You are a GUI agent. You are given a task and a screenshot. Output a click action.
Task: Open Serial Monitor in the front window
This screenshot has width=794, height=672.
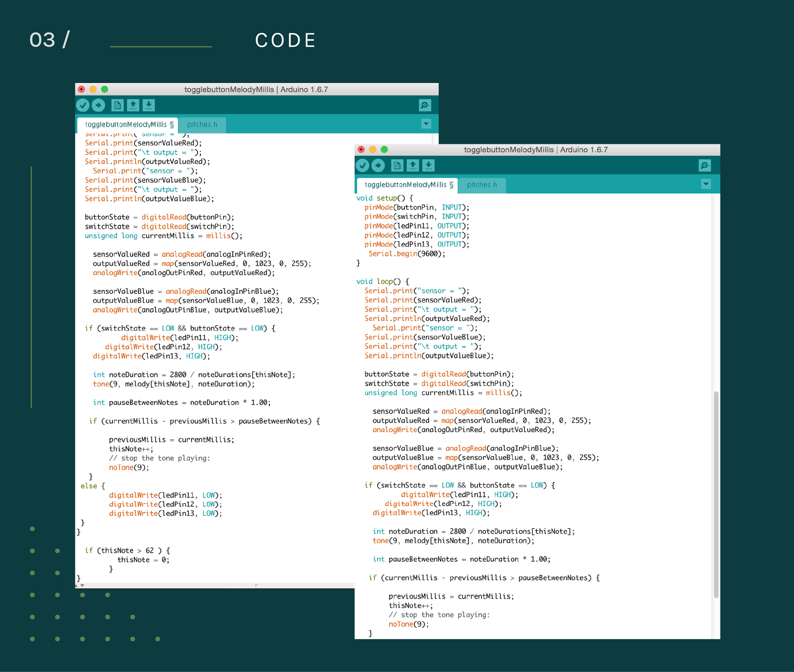[705, 165]
